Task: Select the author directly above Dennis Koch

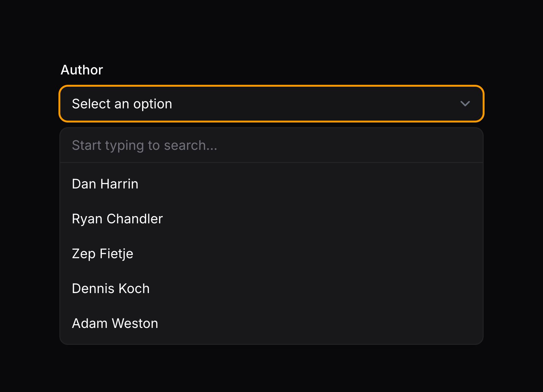Action: coord(103,253)
